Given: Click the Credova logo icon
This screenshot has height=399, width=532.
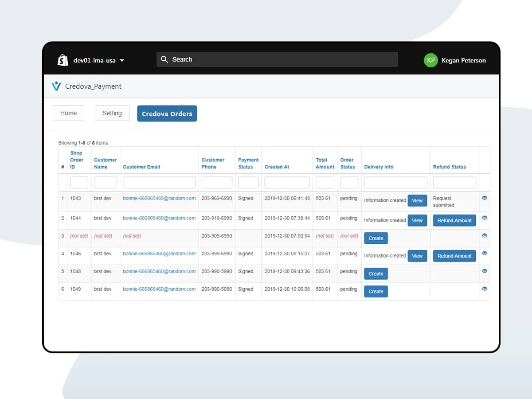Looking at the screenshot, I should (56, 86).
